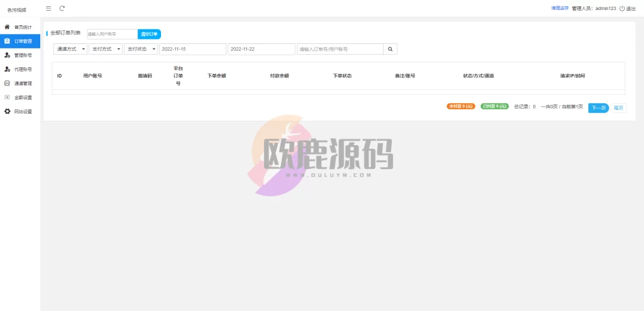Click the green 已付款 0 (元) badge

[495, 106]
